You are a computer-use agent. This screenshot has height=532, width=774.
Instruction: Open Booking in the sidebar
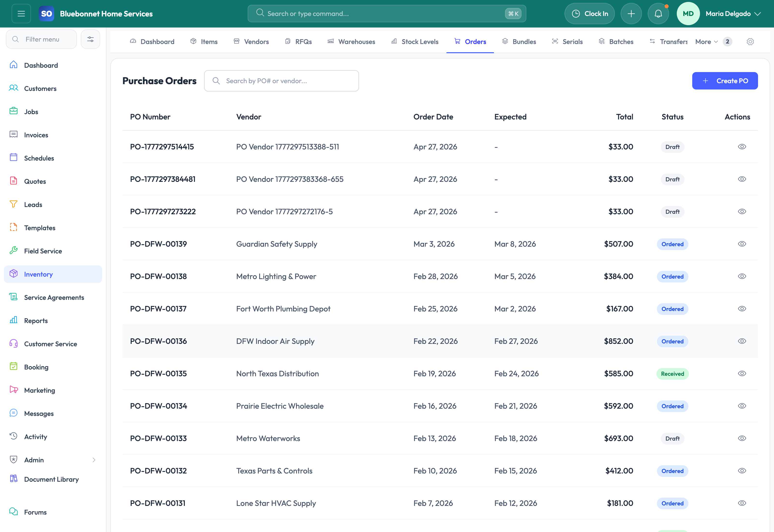(53, 367)
